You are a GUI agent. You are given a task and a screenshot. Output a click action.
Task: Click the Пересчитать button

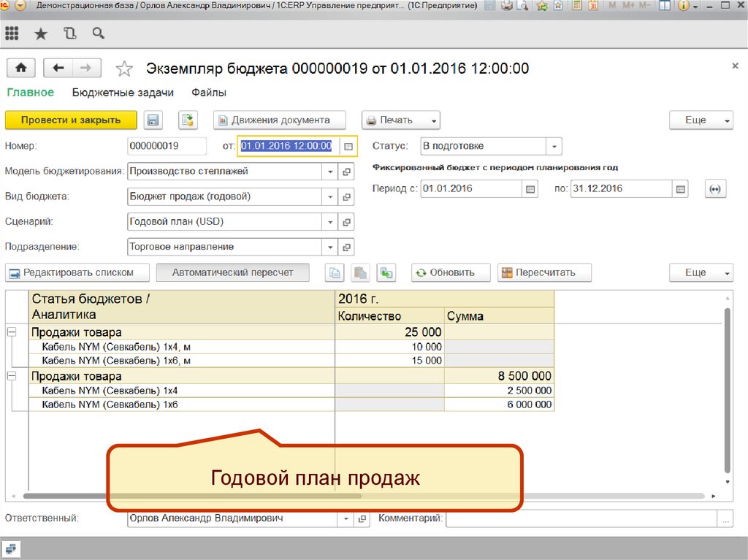tap(544, 273)
